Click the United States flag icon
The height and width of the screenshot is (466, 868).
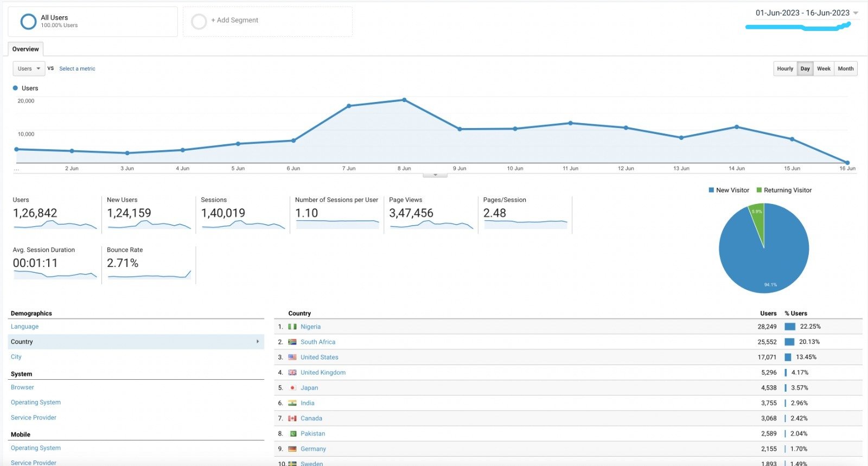point(292,357)
